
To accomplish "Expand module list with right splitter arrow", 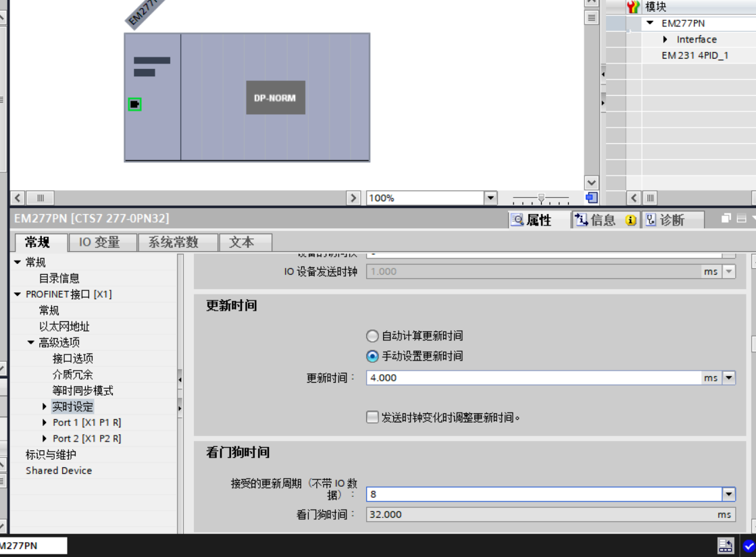I will pos(603,103).
